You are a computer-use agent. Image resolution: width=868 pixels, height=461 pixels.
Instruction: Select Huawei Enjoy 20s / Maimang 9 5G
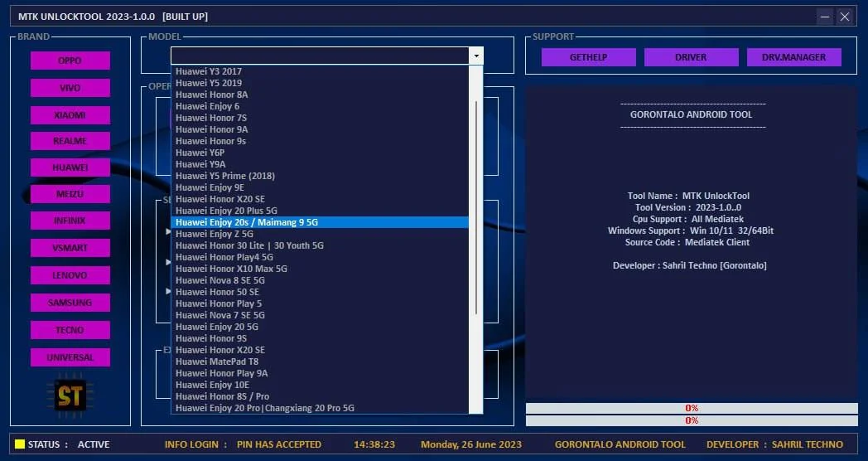click(320, 222)
